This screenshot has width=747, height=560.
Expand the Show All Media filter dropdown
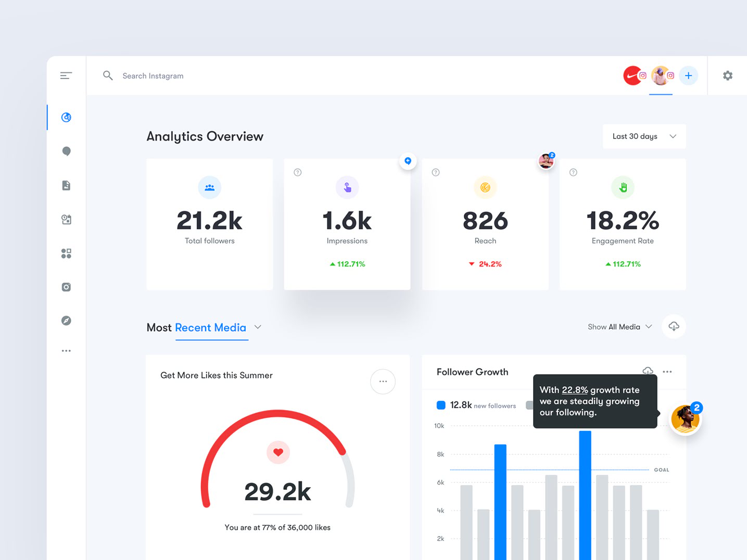tap(649, 326)
